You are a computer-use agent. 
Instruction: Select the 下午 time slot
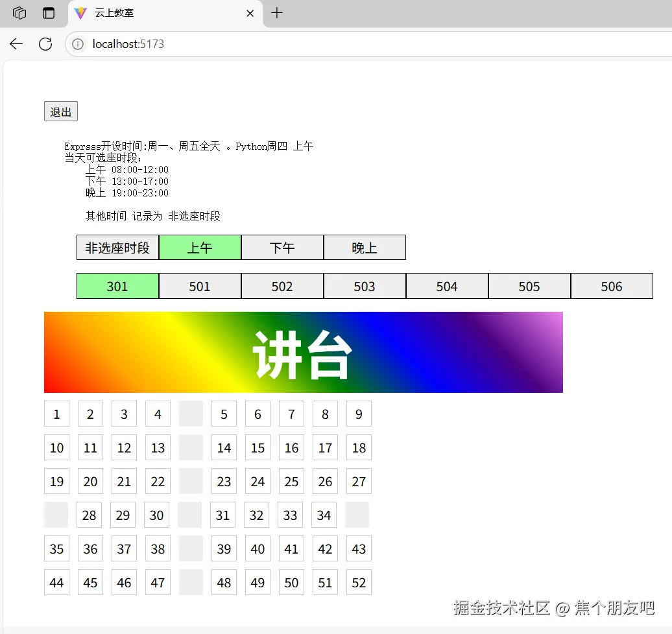click(282, 247)
